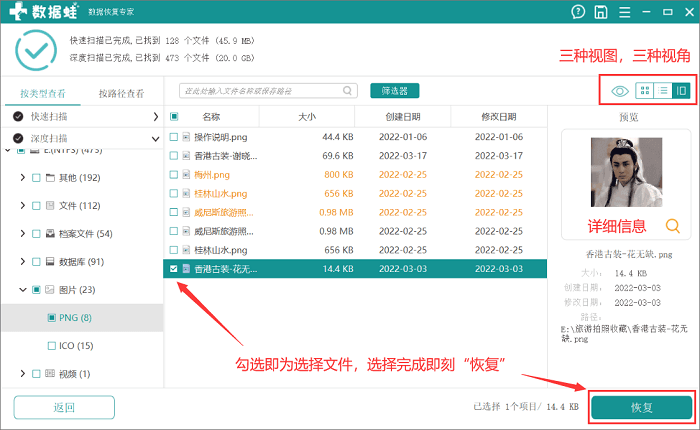The height and width of the screenshot is (430, 700).
Task: Click the search magnifier in the search box
Action: pos(347,91)
